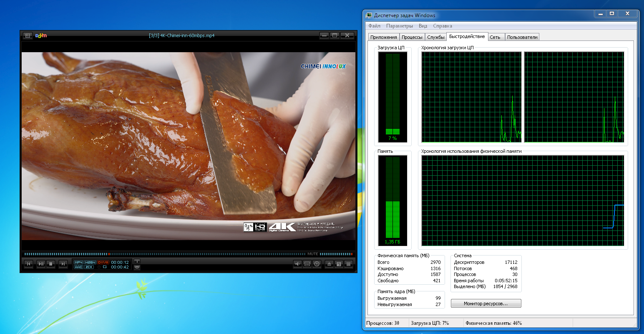Open the Справка menu
Viewport: 644px width, 334px height.
[443, 26]
